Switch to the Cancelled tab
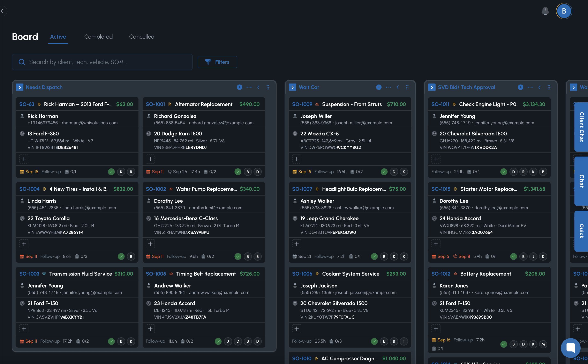Viewport: 588px width, 364px height. point(142,37)
